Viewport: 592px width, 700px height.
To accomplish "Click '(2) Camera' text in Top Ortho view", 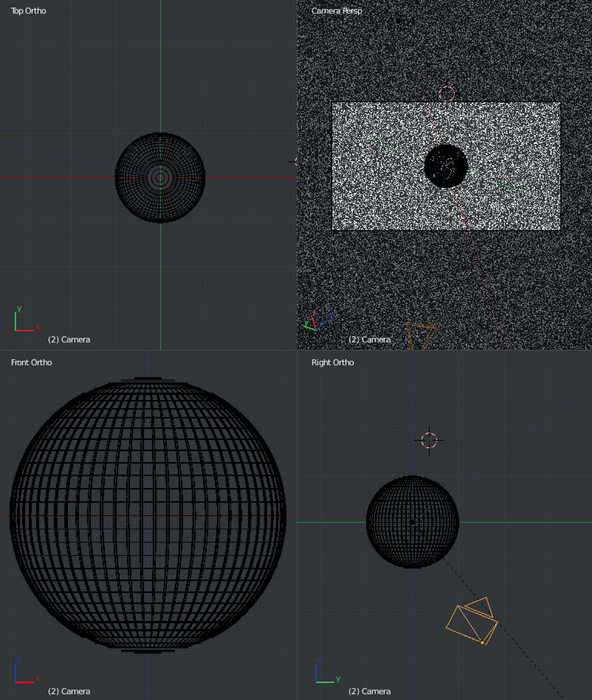I will coord(69,340).
